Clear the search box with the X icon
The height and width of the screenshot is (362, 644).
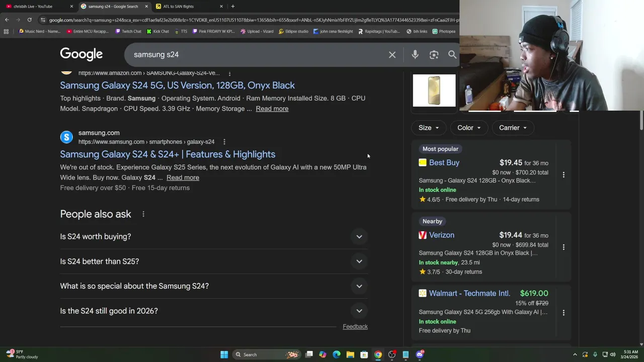click(392, 54)
